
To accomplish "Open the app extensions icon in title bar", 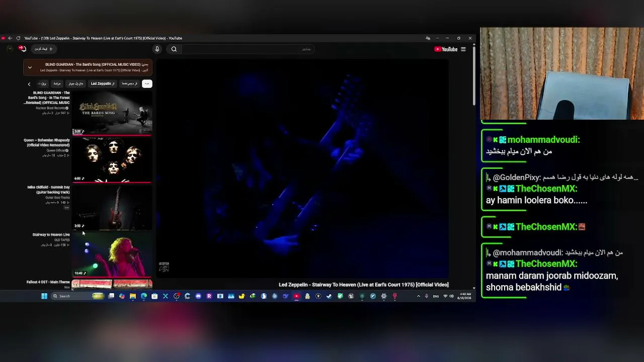I will pos(428,38).
